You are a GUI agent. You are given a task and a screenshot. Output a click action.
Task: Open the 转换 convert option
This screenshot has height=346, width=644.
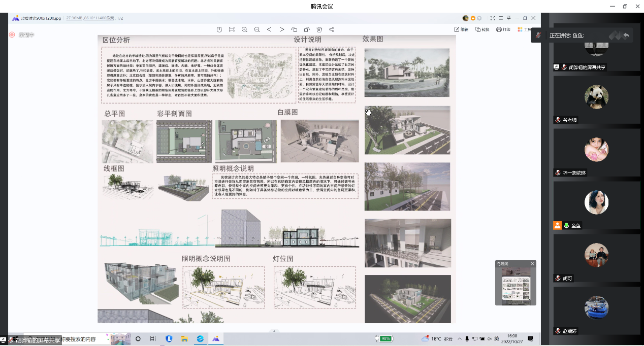pos(482,29)
